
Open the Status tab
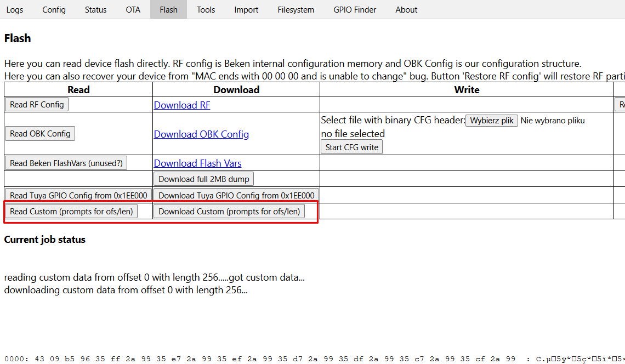click(95, 9)
